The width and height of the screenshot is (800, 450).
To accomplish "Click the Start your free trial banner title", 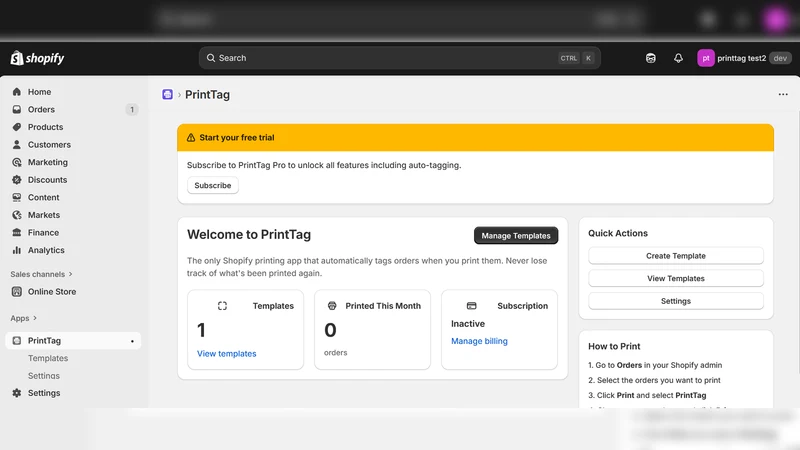I will [x=237, y=138].
